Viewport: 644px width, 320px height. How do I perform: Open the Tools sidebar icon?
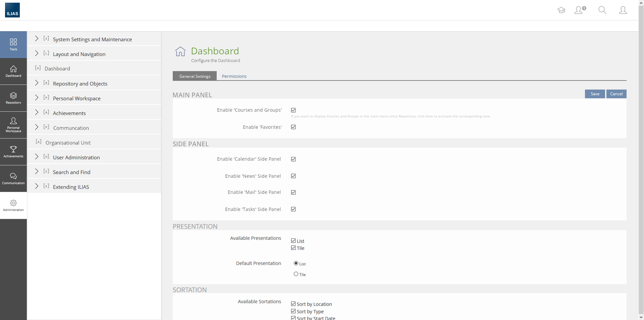pyautogui.click(x=13, y=44)
